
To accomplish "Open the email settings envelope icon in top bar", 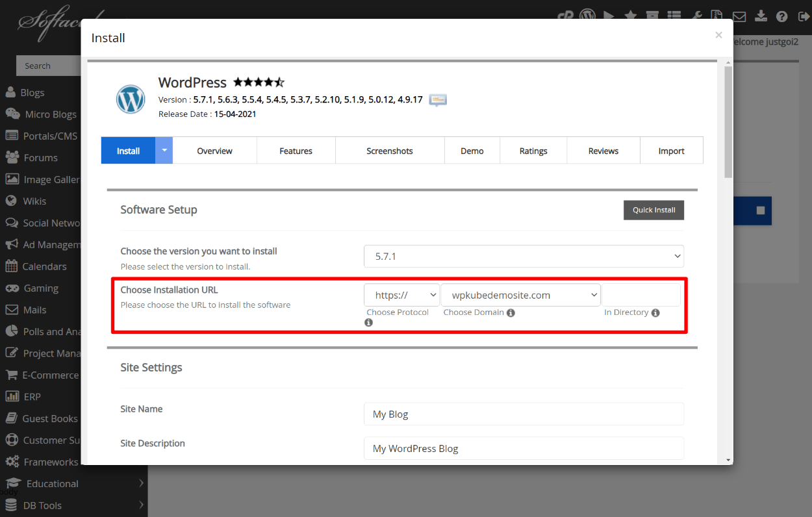I will coord(739,16).
